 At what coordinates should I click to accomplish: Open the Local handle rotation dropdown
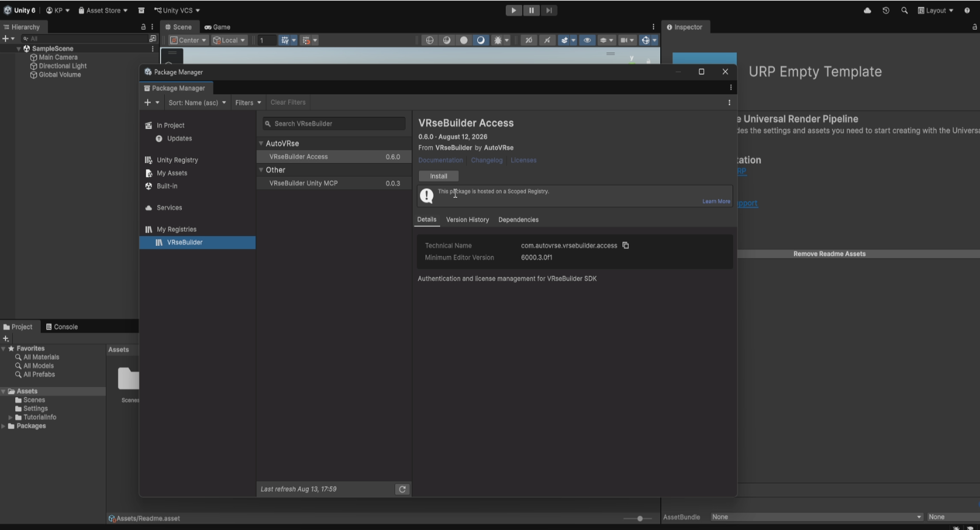229,40
